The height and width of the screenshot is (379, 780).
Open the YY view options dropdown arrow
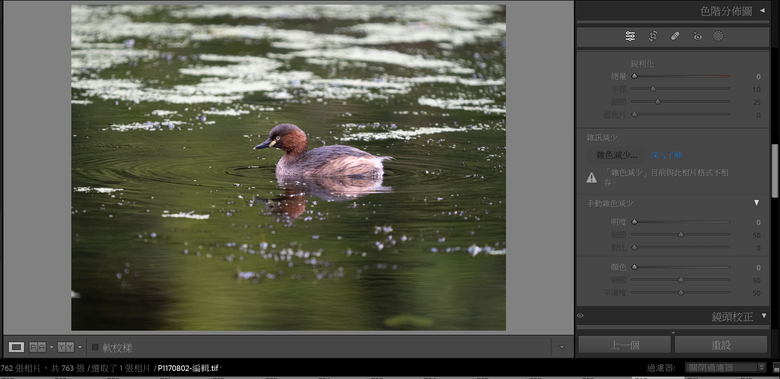coord(80,347)
